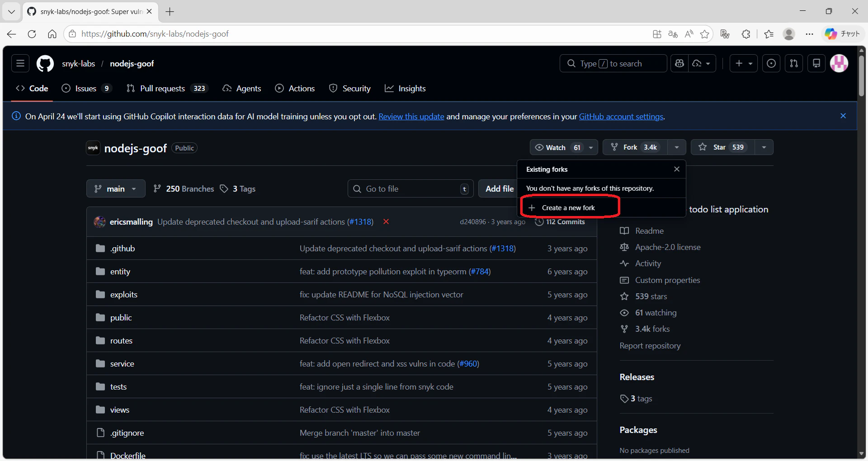Click the Go to file search field
The image size is (868, 461).
click(x=410, y=188)
